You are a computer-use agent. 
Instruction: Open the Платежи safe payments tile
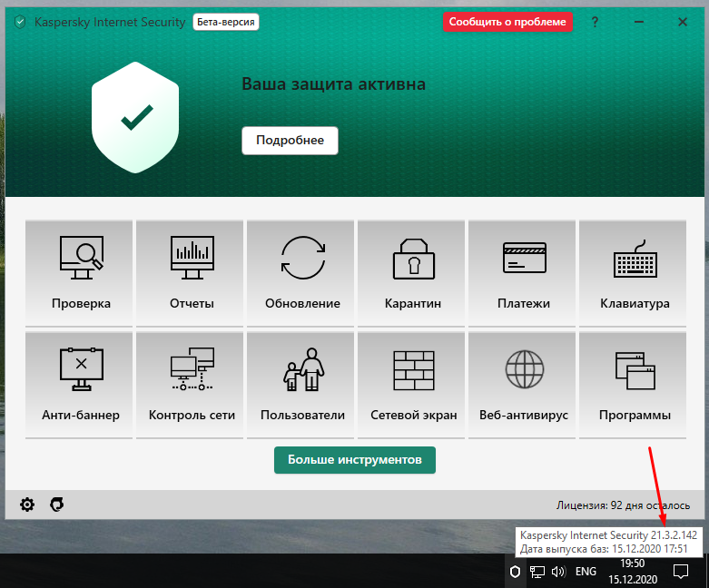(522, 272)
